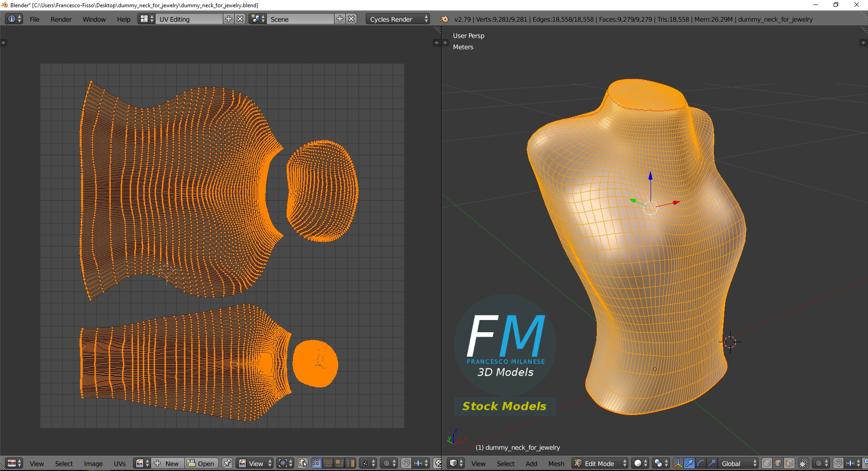
Task: Open 3D view snap element selector
Action: coord(853,463)
